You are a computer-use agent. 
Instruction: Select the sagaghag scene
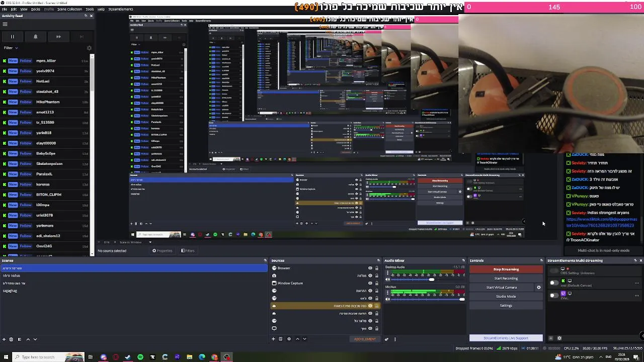10,291
